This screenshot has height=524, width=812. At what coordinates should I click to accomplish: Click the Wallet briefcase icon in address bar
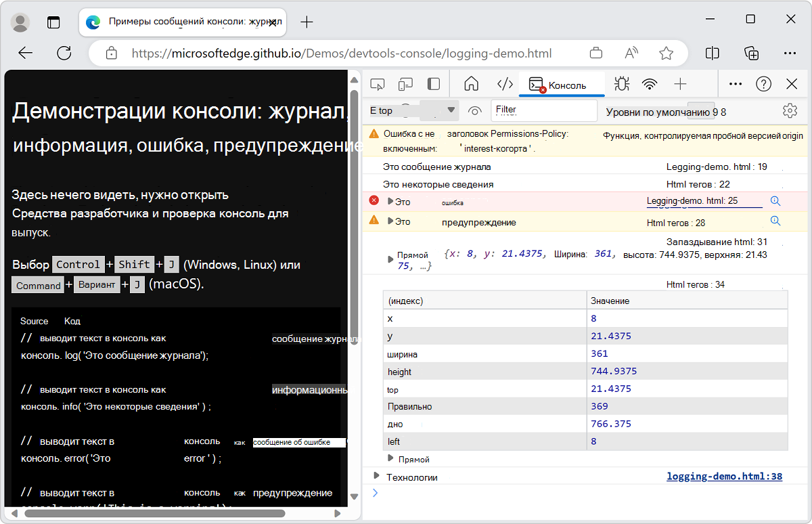[x=596, y=53]
